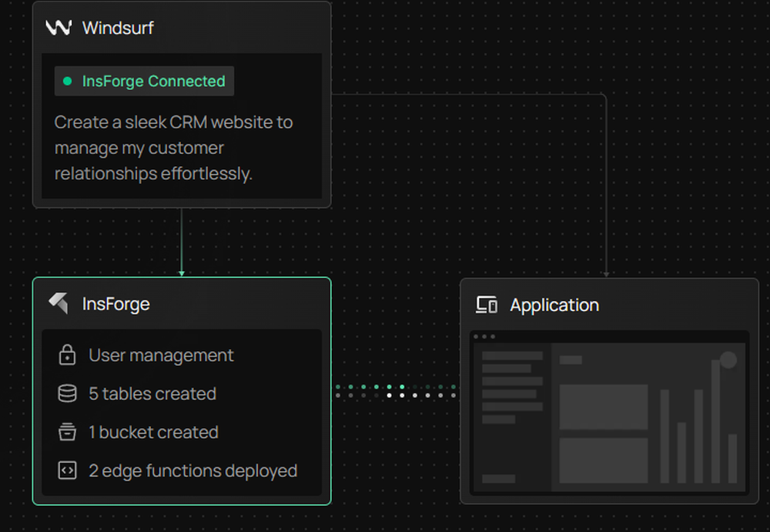Select the Windsurf card title
This screenshot has width=770, height=532.
(119, 28)
